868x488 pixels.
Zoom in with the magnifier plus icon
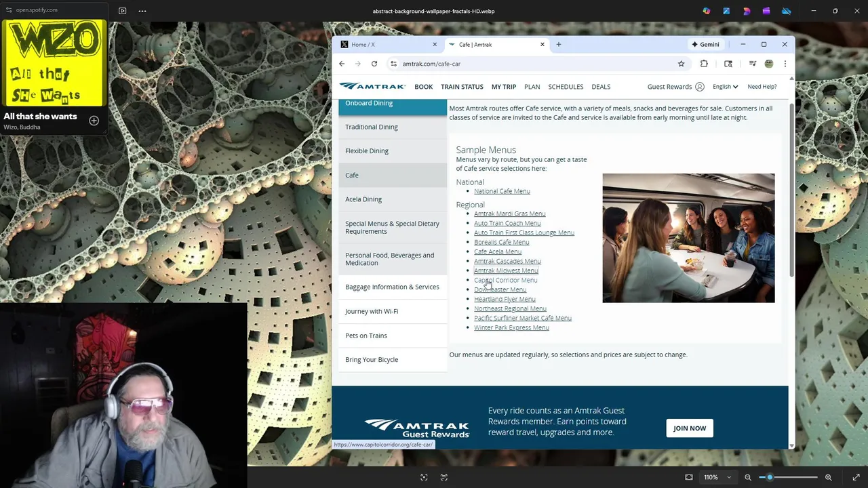click(x=828, y=477)
